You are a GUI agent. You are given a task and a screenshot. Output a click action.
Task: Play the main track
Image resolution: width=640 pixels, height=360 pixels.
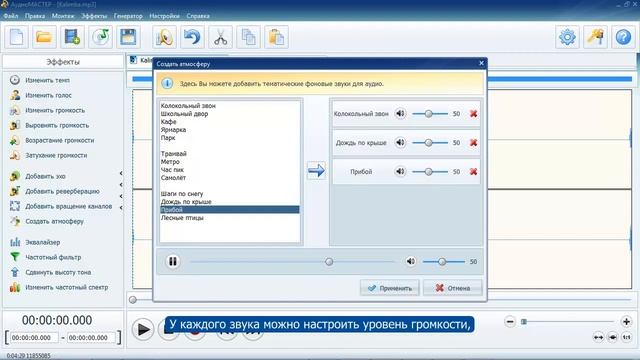(143, 329)
